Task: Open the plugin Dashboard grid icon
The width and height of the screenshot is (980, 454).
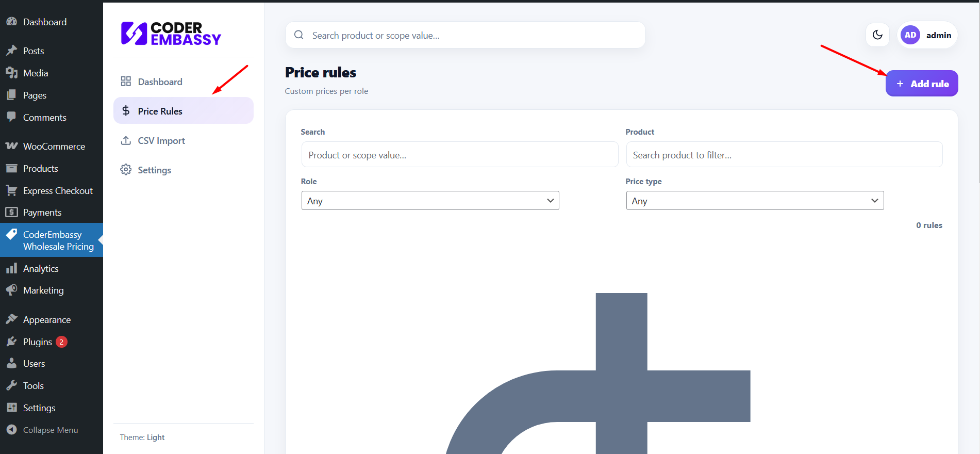Action: [126, 82]
